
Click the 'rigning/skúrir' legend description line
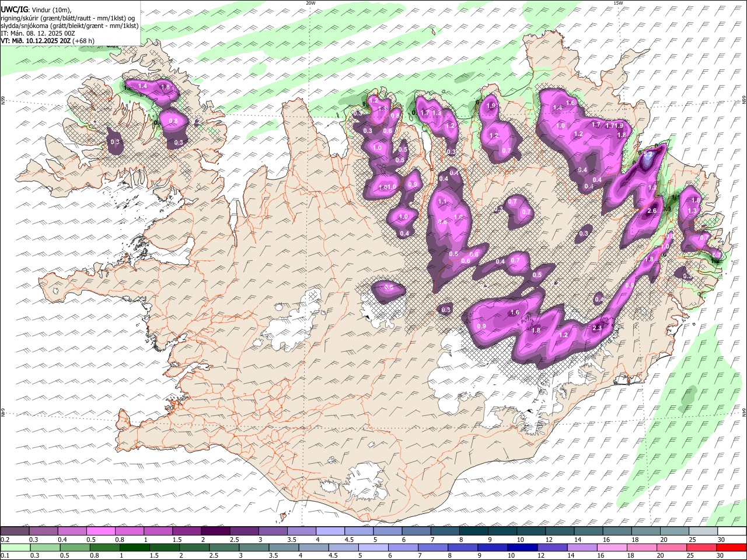pyautogui.click(x=68, y=17)
